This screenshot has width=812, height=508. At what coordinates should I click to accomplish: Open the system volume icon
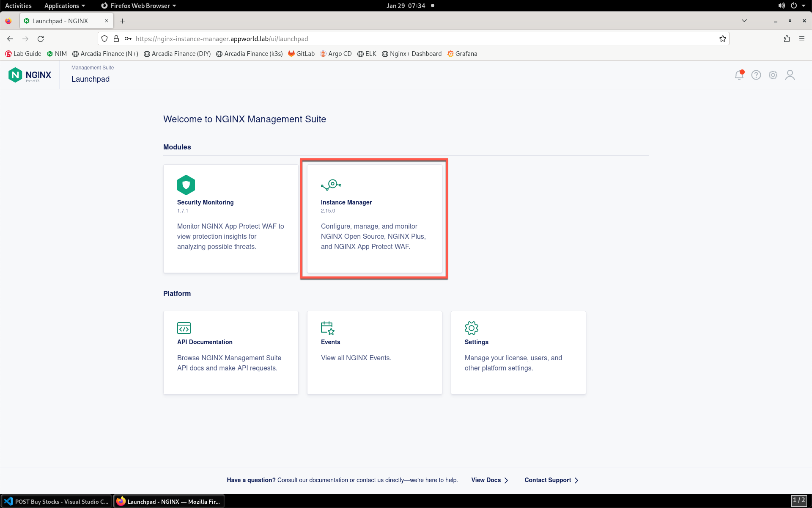click(782, 6)
